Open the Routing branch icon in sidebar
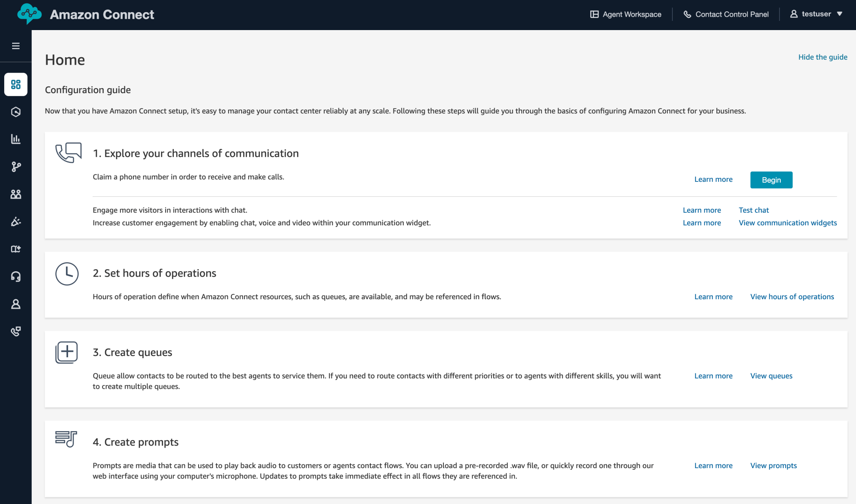The width and height of the screenshot is (856, 504). [16, 167]
